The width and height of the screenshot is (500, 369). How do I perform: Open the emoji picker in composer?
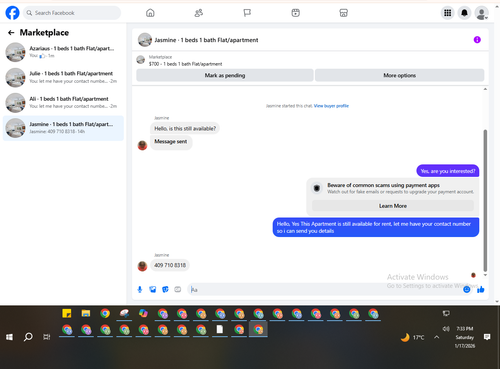click(x=467, y=289)
